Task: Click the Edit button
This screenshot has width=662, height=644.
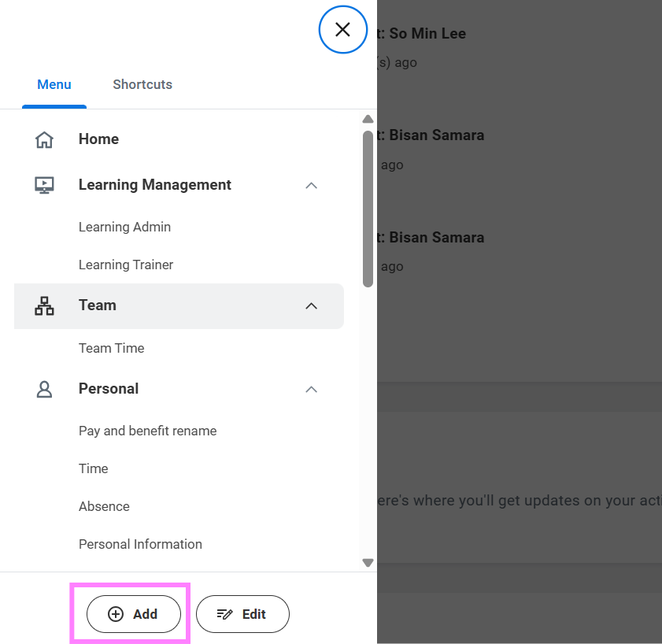Action: tap(242, 613)
